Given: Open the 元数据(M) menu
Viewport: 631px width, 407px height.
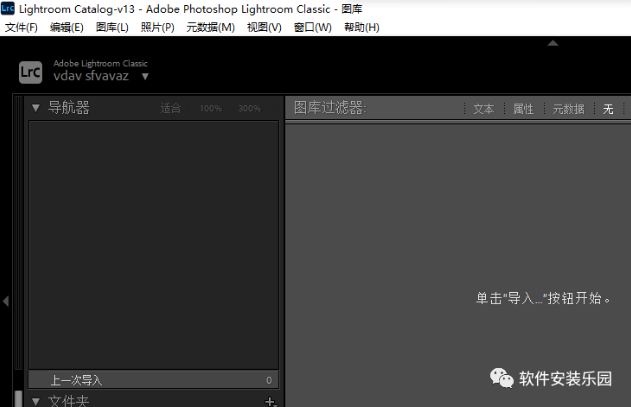Looking at the screenshot, I should [x=210, y=27].
